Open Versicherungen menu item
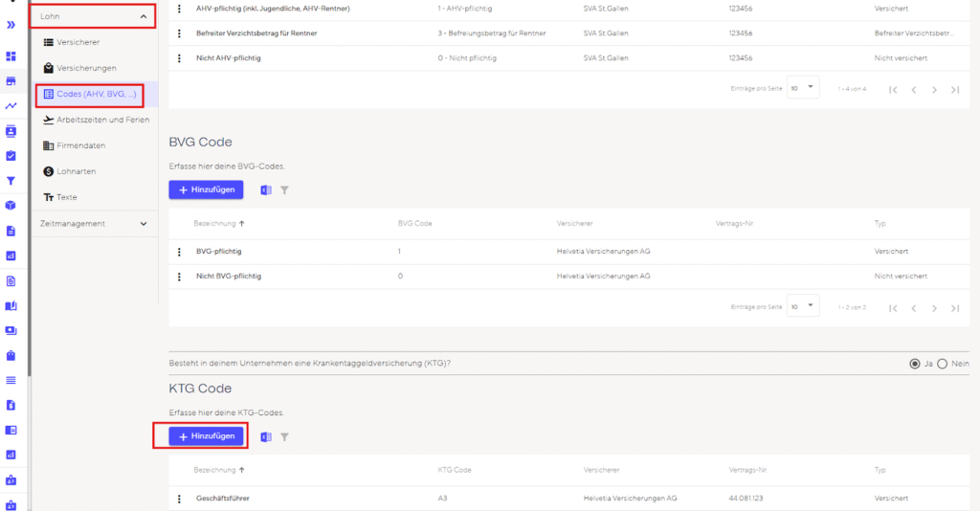This screenshot has width=980, height=511. coord(85,68)
